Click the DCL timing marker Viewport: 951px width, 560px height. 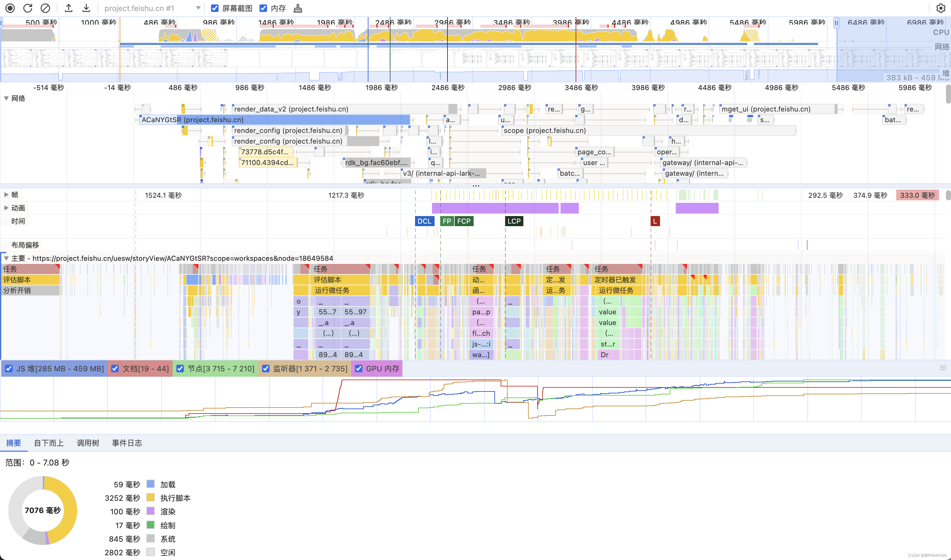coord(424,221)
